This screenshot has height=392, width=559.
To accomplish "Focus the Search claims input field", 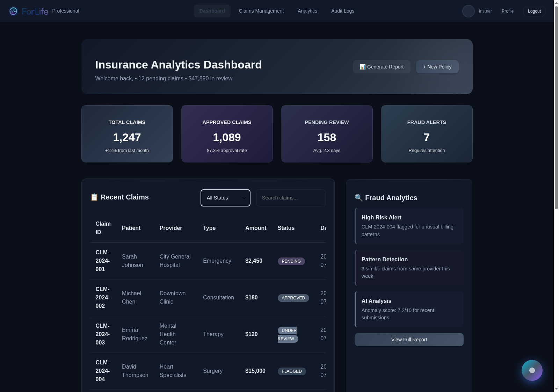I will (x=291, y=198).
